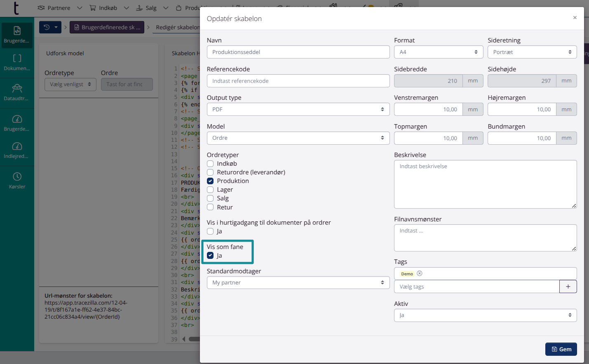Click the Navn input field
The height and width of the screenshot is (364, 589).
(298, 52)
